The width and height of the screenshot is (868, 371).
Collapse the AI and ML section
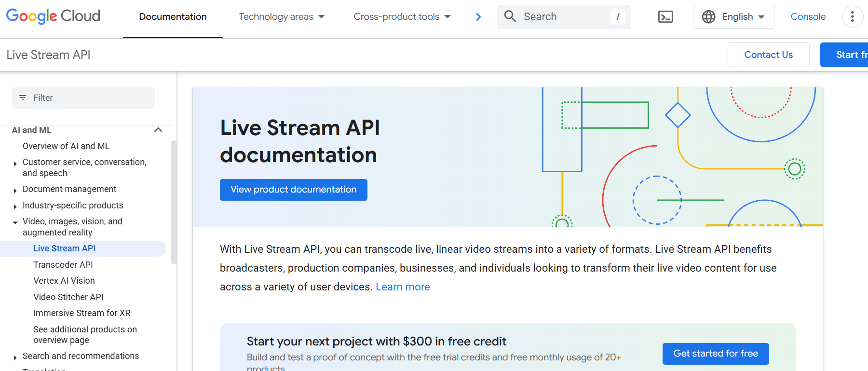coord(158,130)
